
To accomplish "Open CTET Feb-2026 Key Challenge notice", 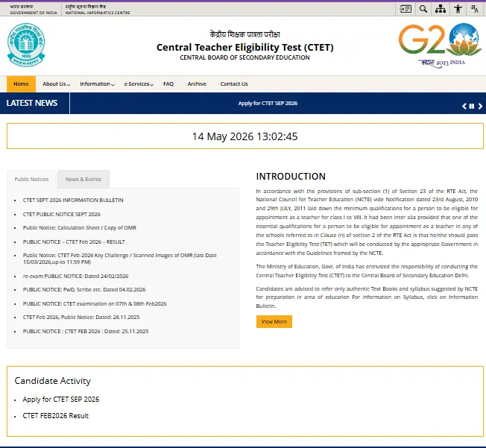I will coord(120,259).
